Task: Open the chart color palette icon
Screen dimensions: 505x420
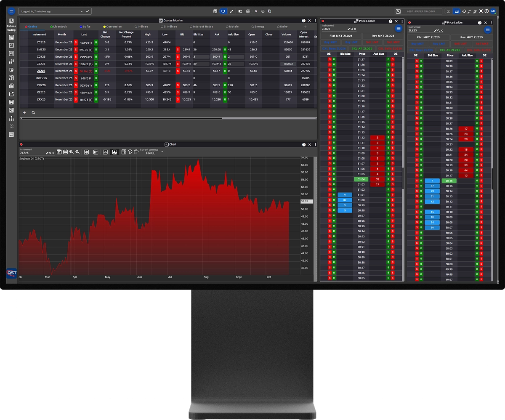Action: [136, 152]
